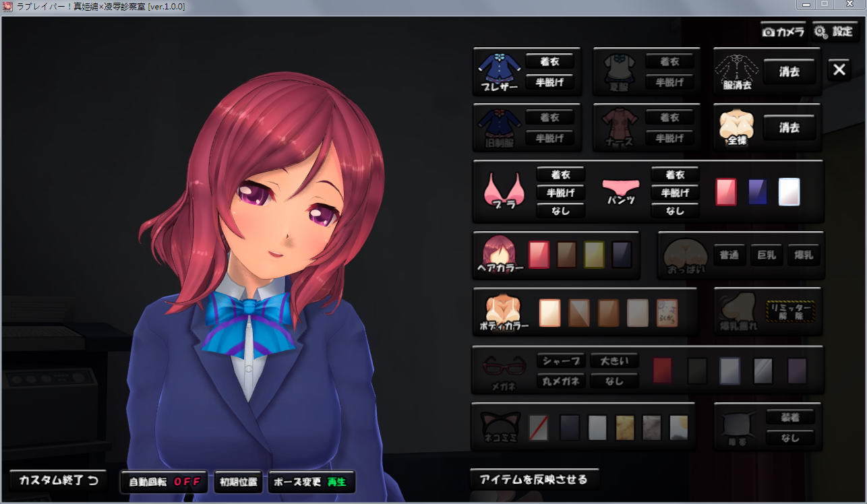
Task: Set hair color to brown swatch
Action: pos(566,255)
